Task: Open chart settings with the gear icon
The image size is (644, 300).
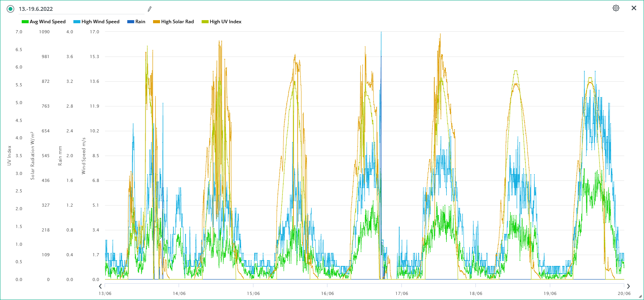Action: [x=616, y=8]
